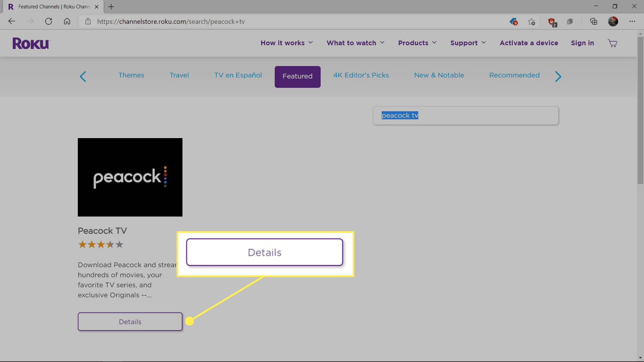Open the red shield extension icon
The image size is (644, 362).
click(x=552, y=22)
